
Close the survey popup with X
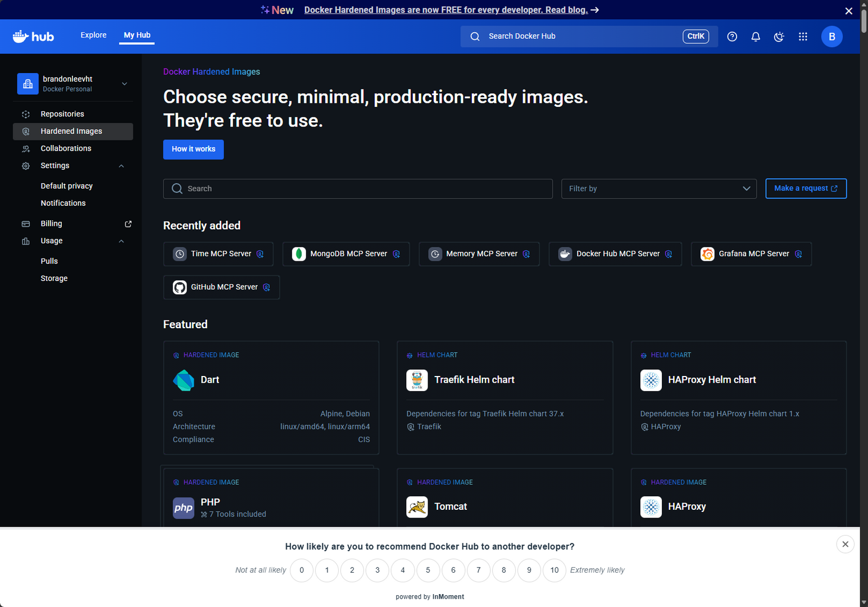click(846, 544)
